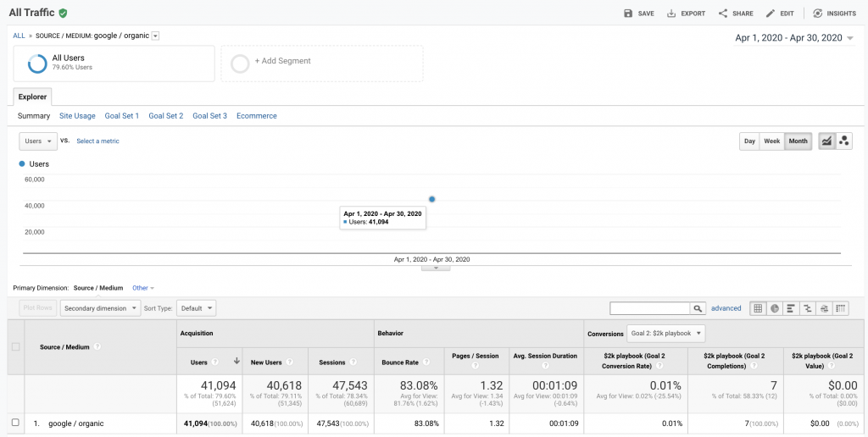Open the Goal Set 2 sub-tab
Image resolution: width=868 pixels, height=437 pixels.
pyautogui.click(x=166, y=116)
